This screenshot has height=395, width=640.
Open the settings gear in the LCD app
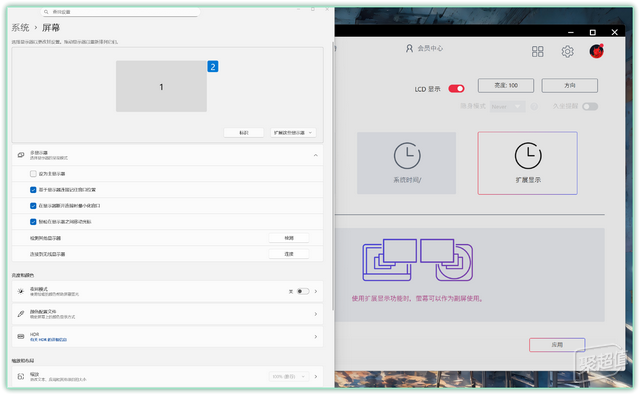tap(567, 51)
